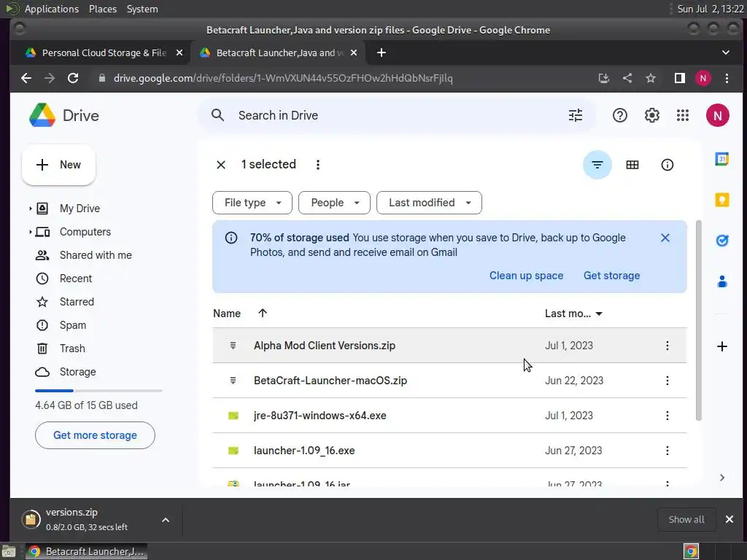The image size is (747, 560).
Task: Toggle the filter button off
Action: click(x=597, y=165)
